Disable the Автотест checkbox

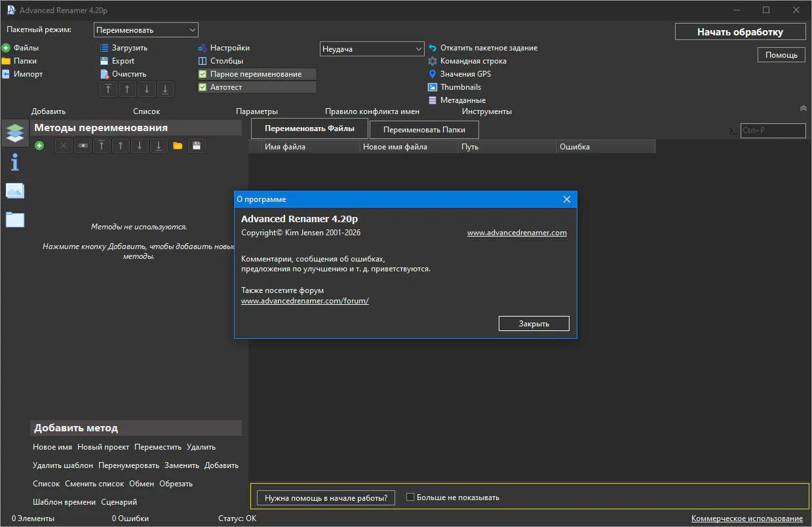click(203, 87)
